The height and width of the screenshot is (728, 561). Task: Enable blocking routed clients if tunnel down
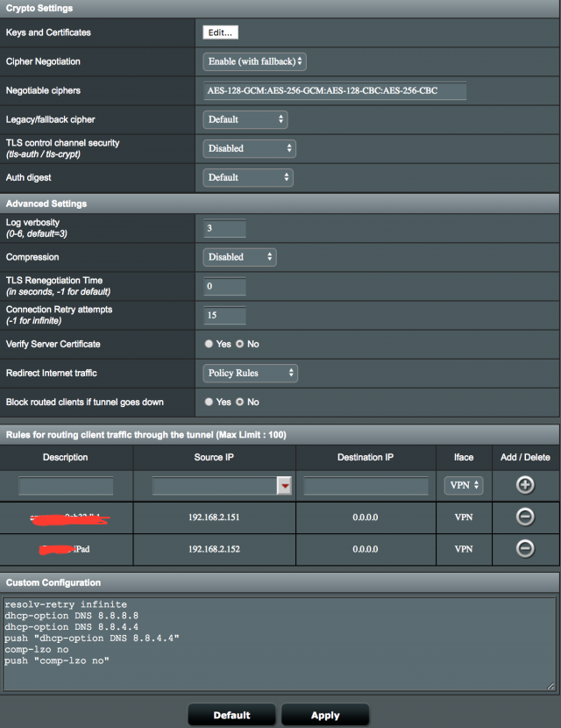tap(209, 402)
